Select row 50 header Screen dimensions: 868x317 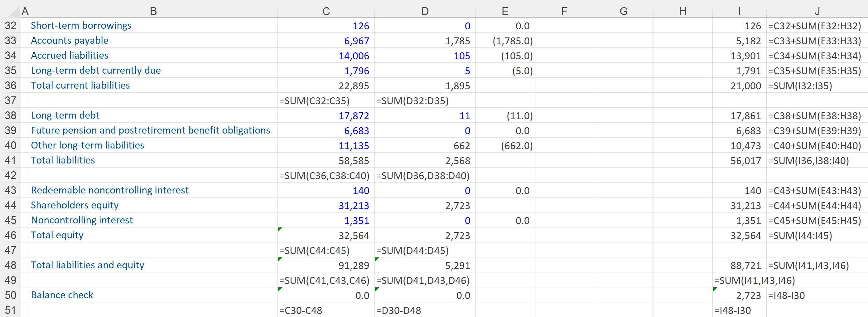[x=11, y=295]
